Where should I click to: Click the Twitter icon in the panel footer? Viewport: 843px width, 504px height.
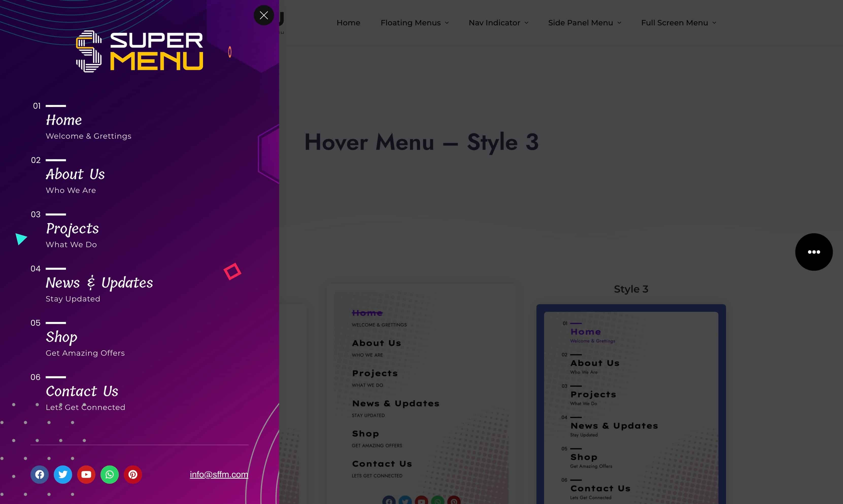point(63,474)
